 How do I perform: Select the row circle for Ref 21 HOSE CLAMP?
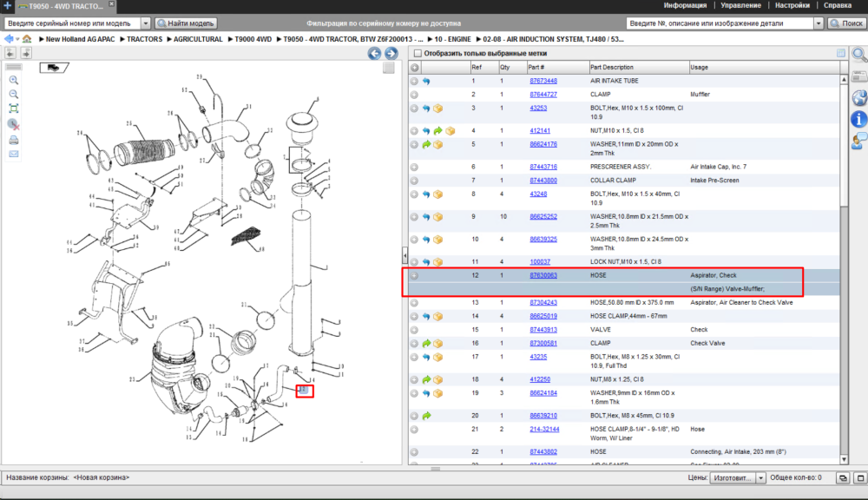[414, 430]
